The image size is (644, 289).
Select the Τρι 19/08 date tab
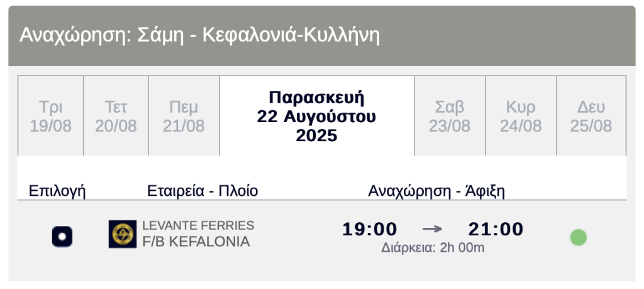point(51,116)
